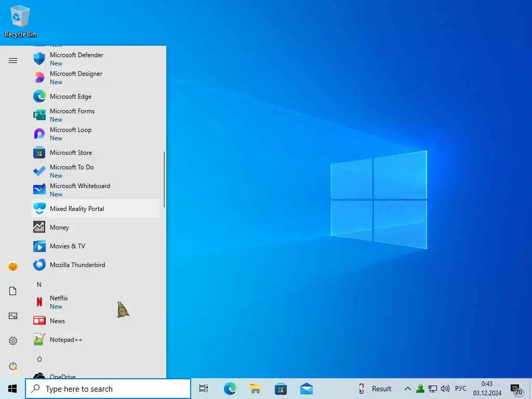Open Mail from the taskbar
Screen dimensions: 532x399
pyautogui.click(x=307, y=389)
